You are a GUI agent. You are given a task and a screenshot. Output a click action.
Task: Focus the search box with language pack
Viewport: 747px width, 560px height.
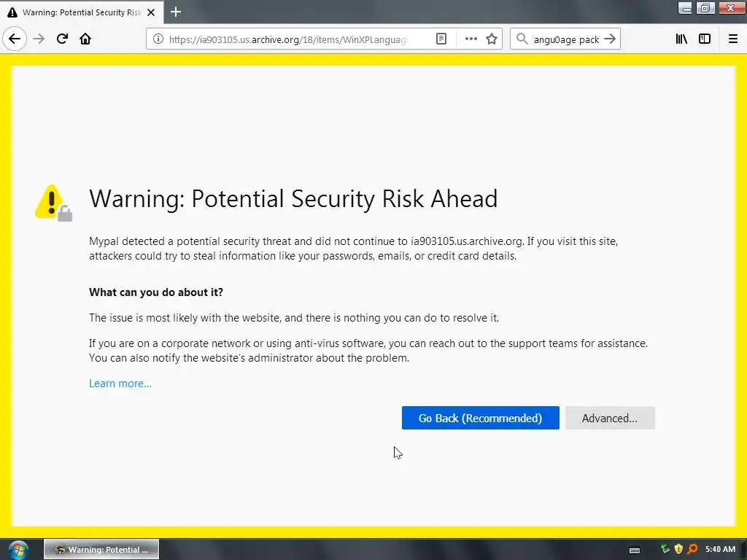pyautogui.click(x=566, y=39)
